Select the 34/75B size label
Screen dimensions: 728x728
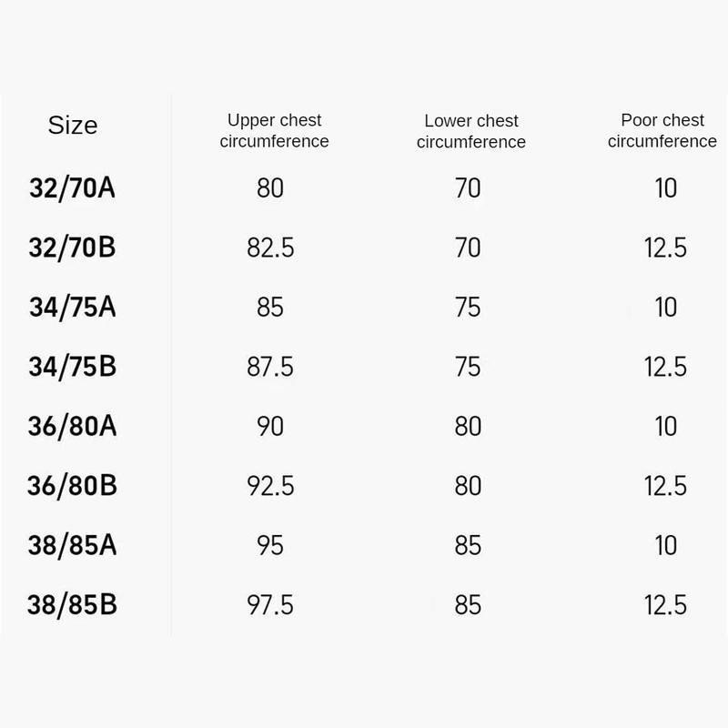point(73,367)
